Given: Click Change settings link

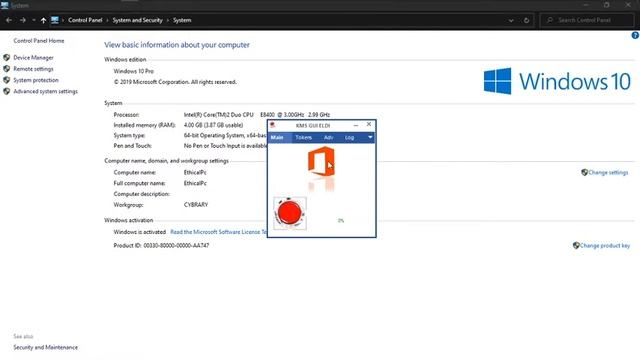Looking at the screenshot, I should pos(608,173).
